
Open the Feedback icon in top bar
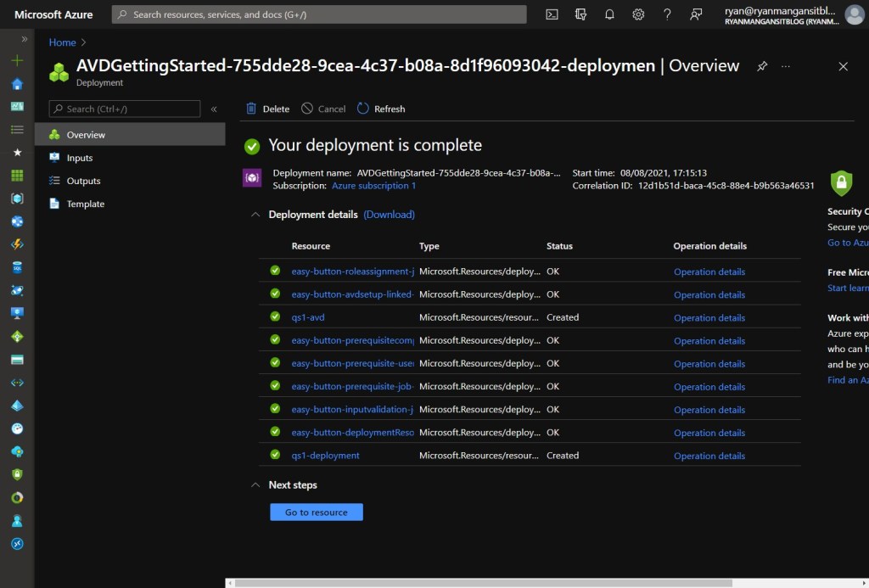pyautogui.click(x=696, y=14)
